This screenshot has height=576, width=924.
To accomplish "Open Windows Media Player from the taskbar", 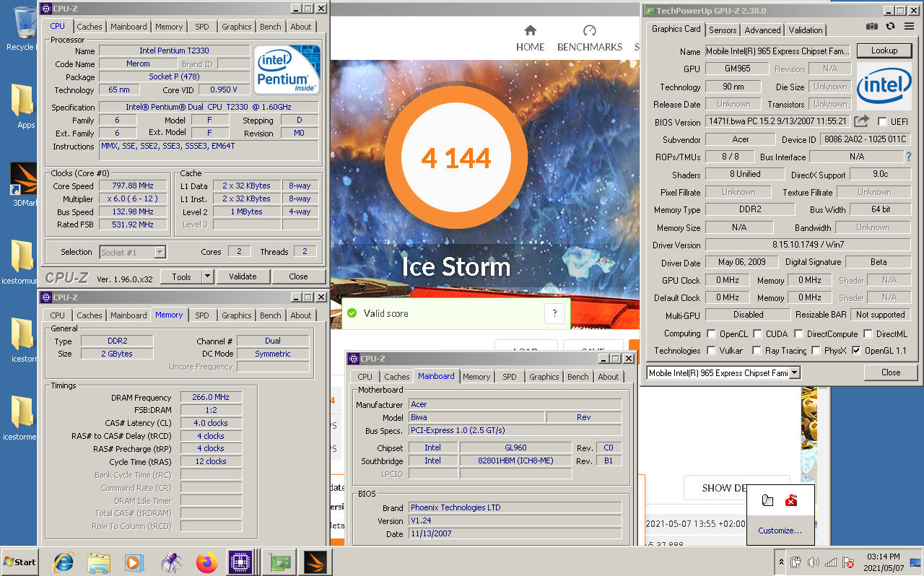I will click(x=134, y=562).
